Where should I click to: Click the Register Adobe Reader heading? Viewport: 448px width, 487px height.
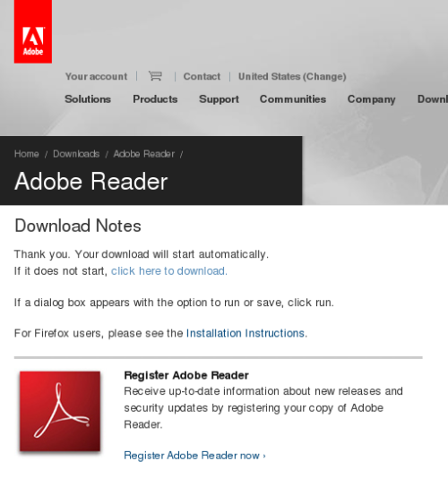tap(186, 375)
